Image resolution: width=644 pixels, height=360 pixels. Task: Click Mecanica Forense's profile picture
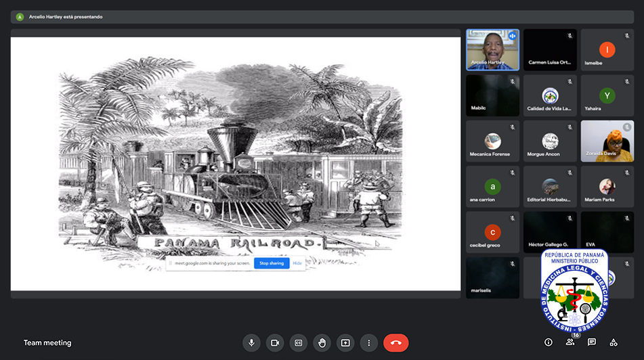coord(492,141)
